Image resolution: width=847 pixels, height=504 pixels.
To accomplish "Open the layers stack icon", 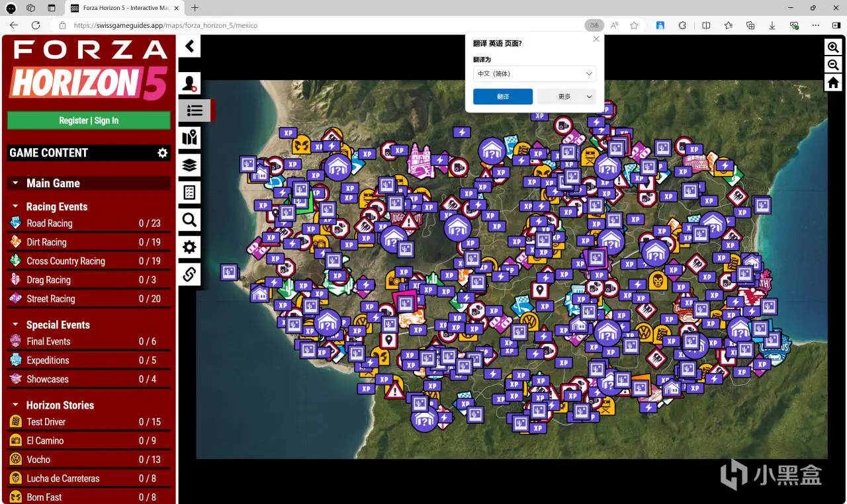I will pyautogui.click(x=190, y=165).
